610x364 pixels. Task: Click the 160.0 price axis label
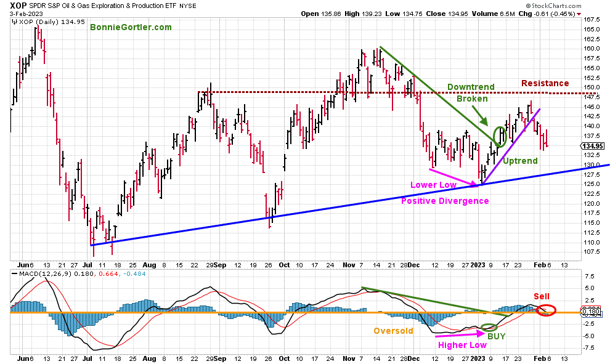(x=592, y=49)
